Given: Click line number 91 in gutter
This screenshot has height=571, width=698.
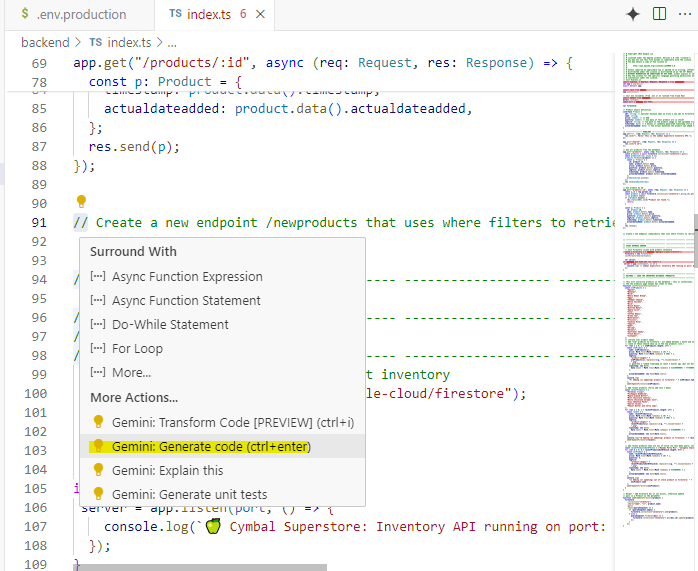Looking at the screenshot, I should tap(39, 223).
